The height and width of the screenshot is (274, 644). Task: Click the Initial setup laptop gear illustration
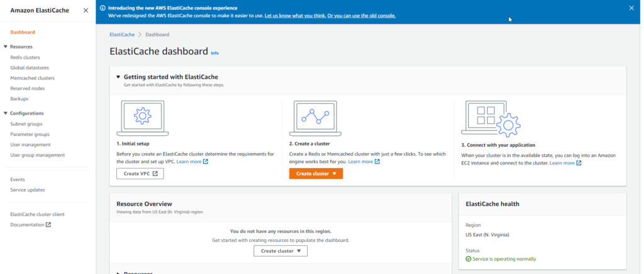[143, 118]
